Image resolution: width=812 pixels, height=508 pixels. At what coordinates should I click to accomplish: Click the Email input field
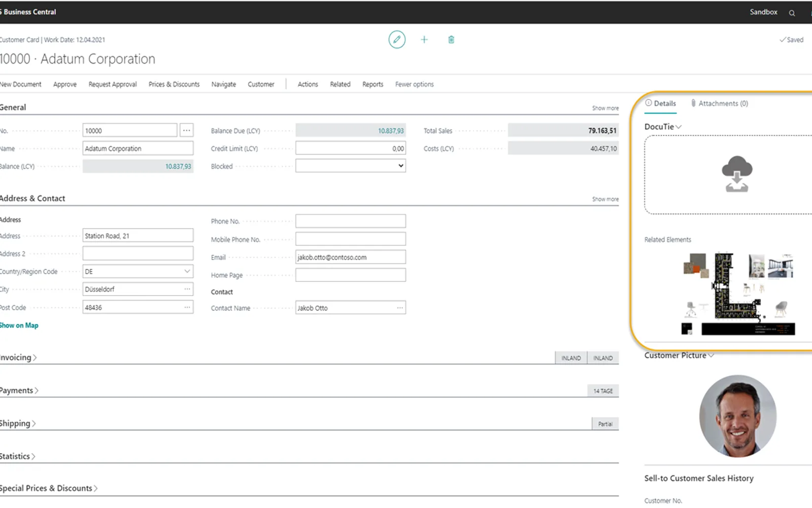pyautogui.click(x=351, y=257)
